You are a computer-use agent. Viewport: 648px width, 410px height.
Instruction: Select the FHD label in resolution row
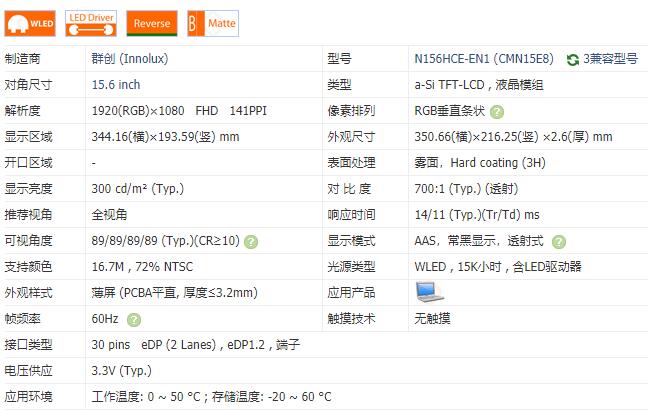tap(207, 111)
